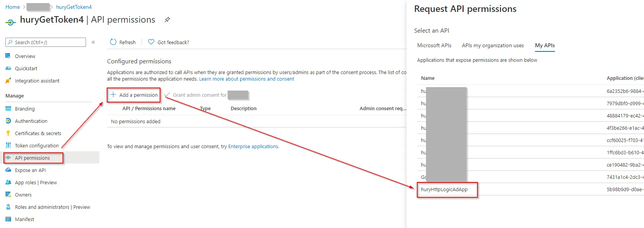Open App roles | Preview
Image resolution: width=644 pixels, height=228 pixels.
click(x=36, y=182)
